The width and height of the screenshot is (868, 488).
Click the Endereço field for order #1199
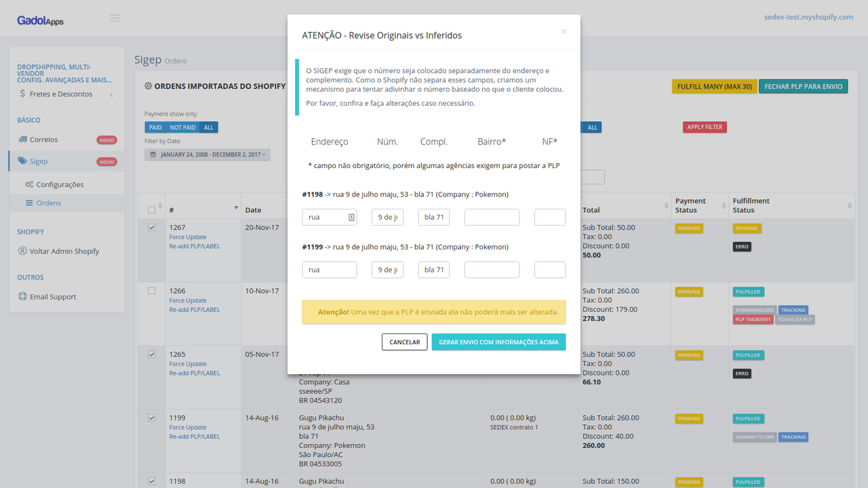point(330,270)
